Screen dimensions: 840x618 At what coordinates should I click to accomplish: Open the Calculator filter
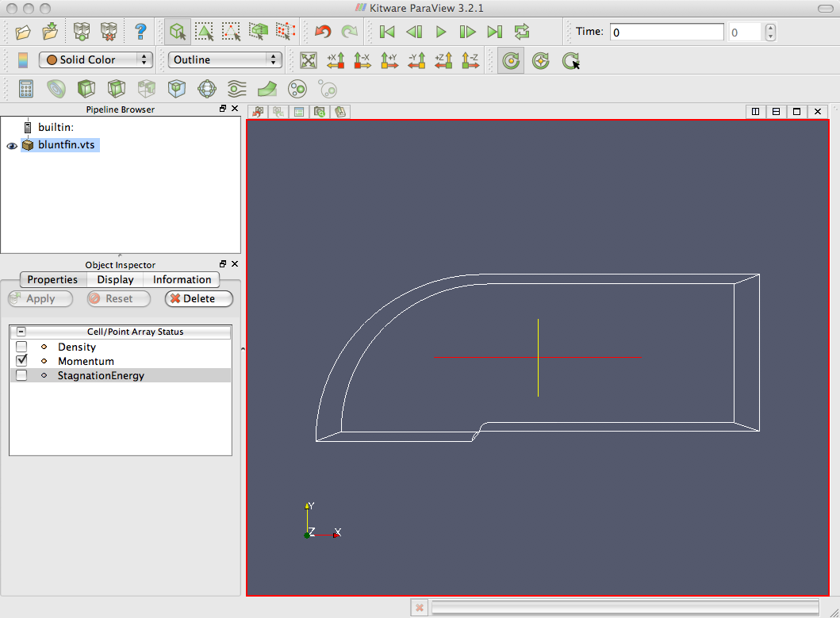pyautogui.click(x=26, y=88)
